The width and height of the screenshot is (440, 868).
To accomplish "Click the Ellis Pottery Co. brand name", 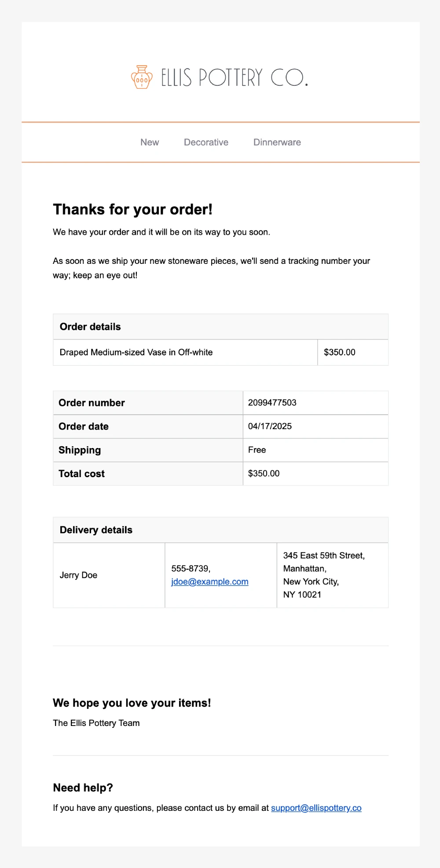I will tap(234, 77).
